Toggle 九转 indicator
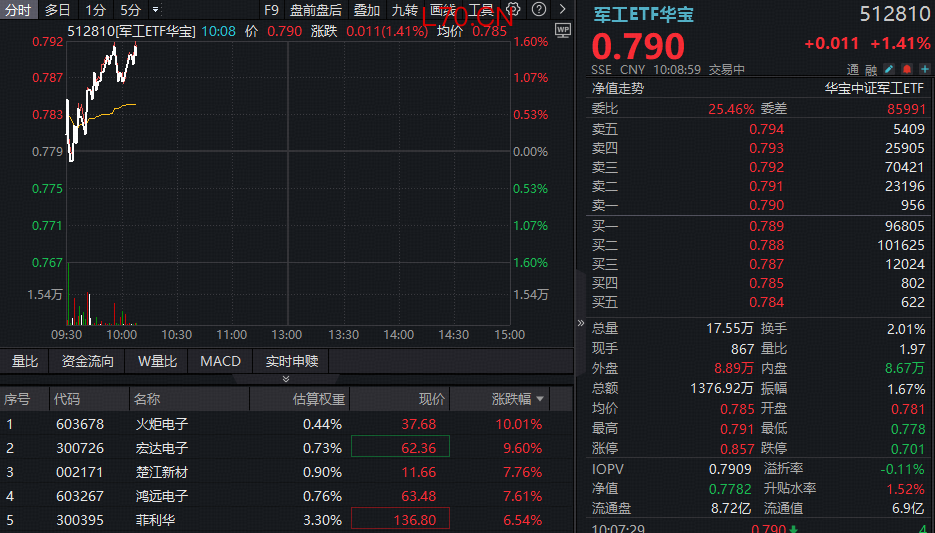The width and height of the screenshot is (935, 533). [404, 10]
